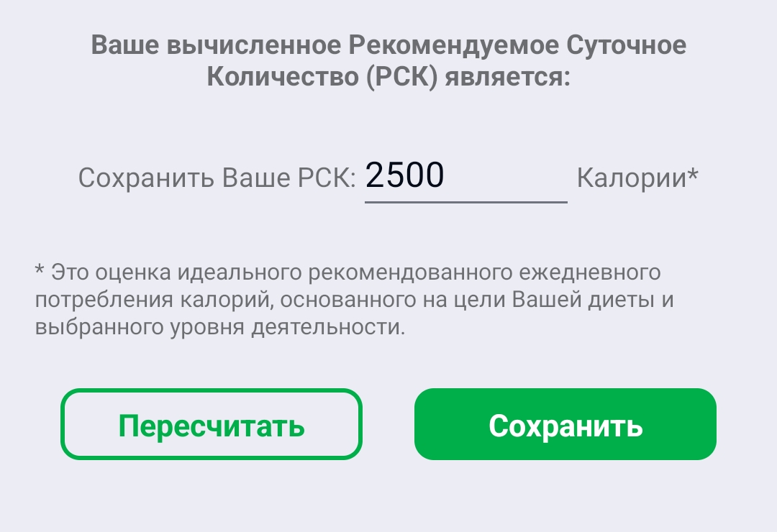Click the asterisk after the word 'Калории'

tap(693, 173)
